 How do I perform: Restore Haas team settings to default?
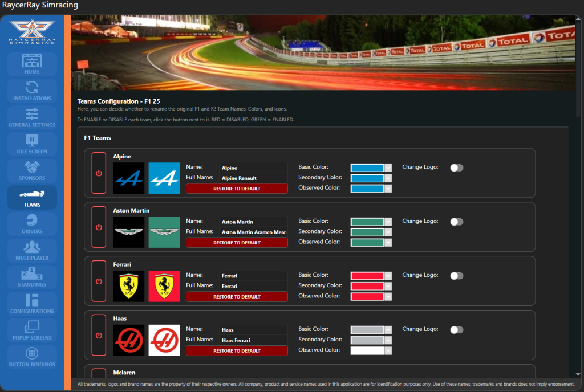point(237,351)
